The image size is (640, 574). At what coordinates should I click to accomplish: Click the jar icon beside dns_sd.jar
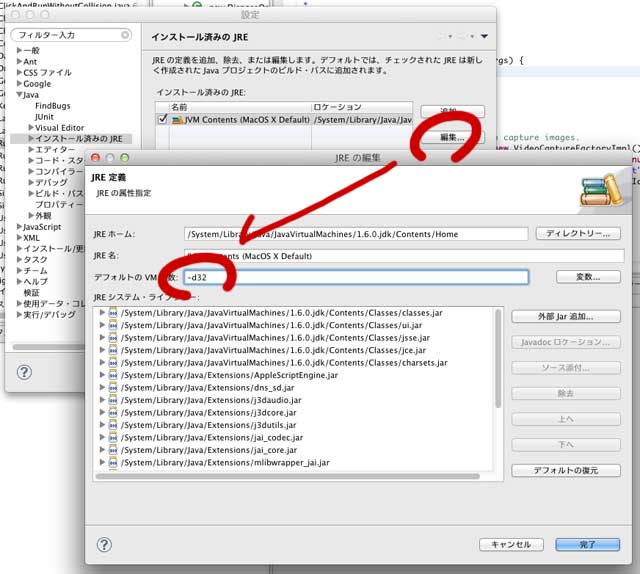click(x=113, y=388)
